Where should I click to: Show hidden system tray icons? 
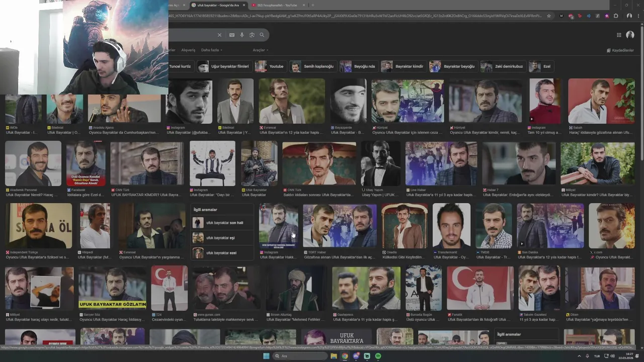tap(579, 356)
